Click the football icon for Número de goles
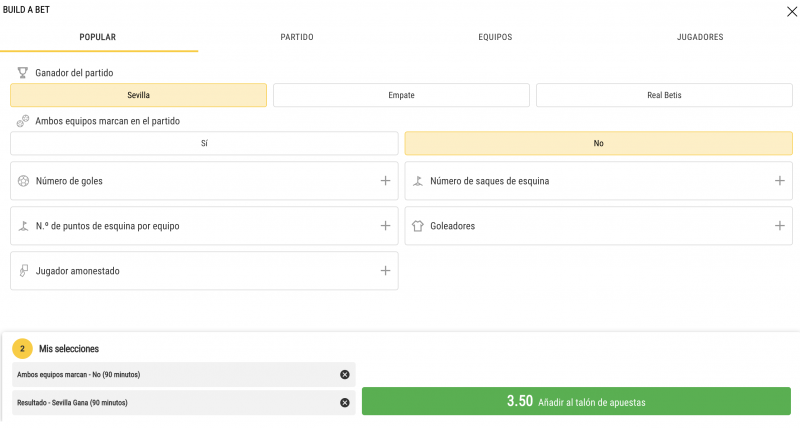Viewport: 800px width, 428px height. coord(23,181)
